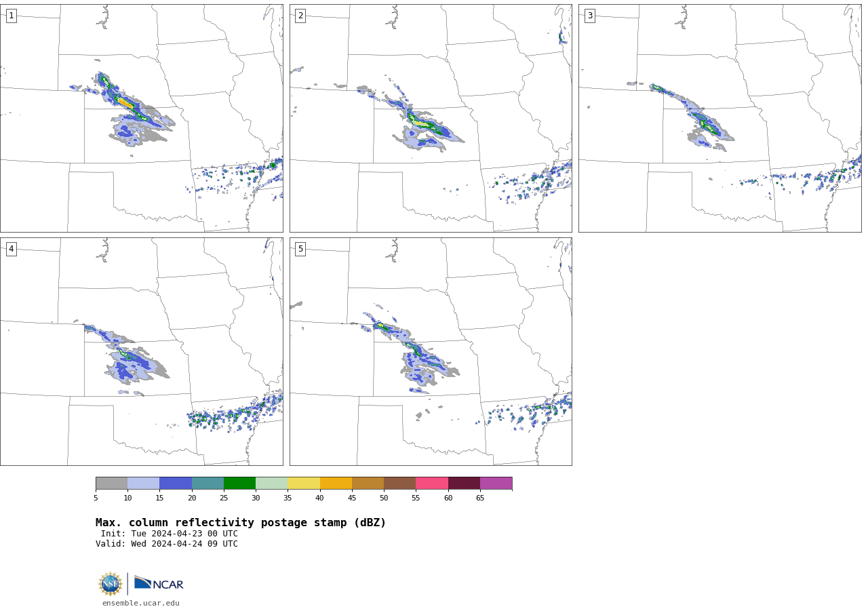Select the yellow 35-40 dBZ swatch
This screenshot has height=611, width=868.
pyautogui.click(x=304, y=484)
